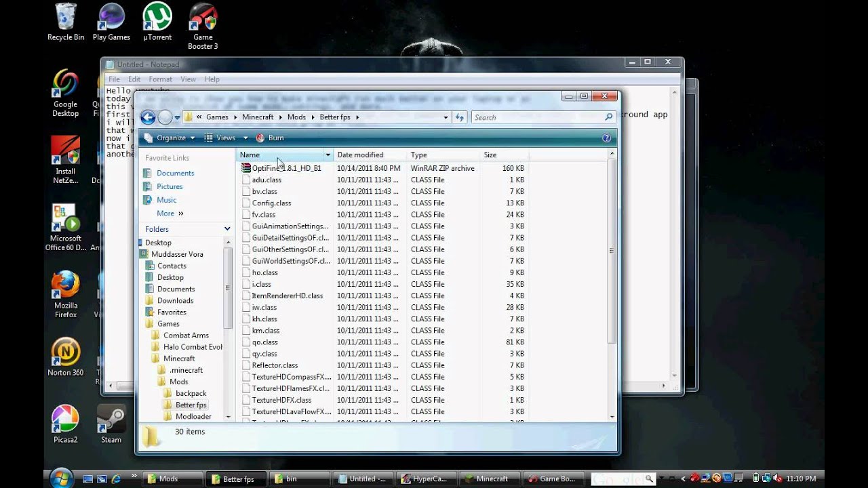Sort files by Size column

[x=504, y=155]
